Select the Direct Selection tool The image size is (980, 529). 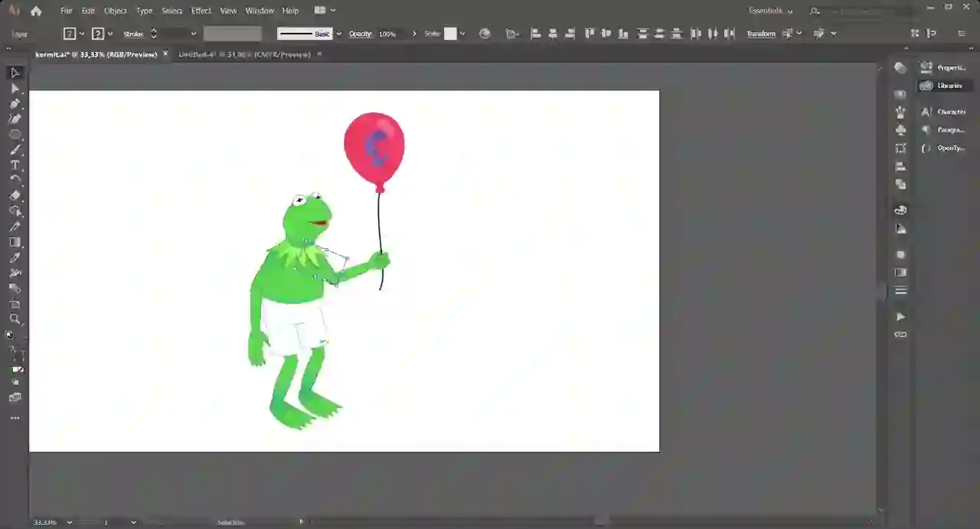click(15, 89)
